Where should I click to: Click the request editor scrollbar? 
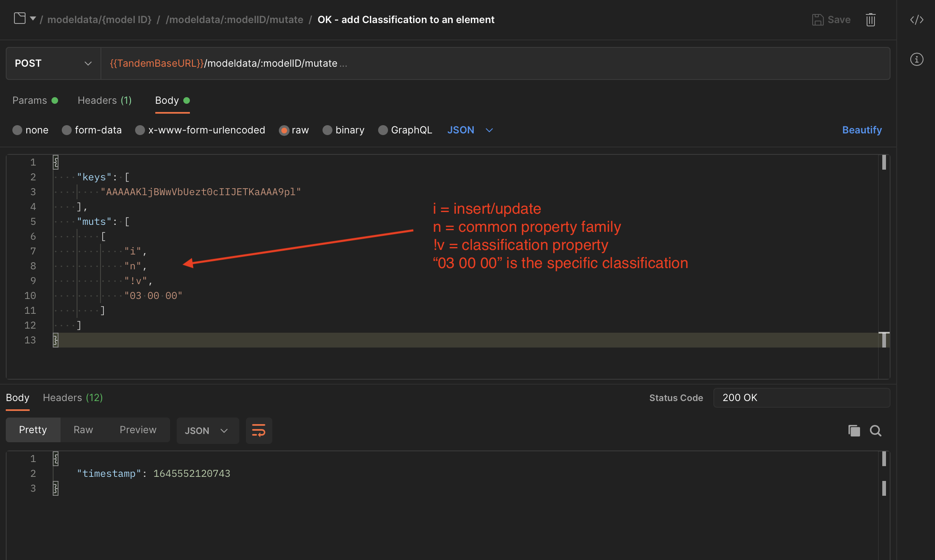[x=884, y=267]
